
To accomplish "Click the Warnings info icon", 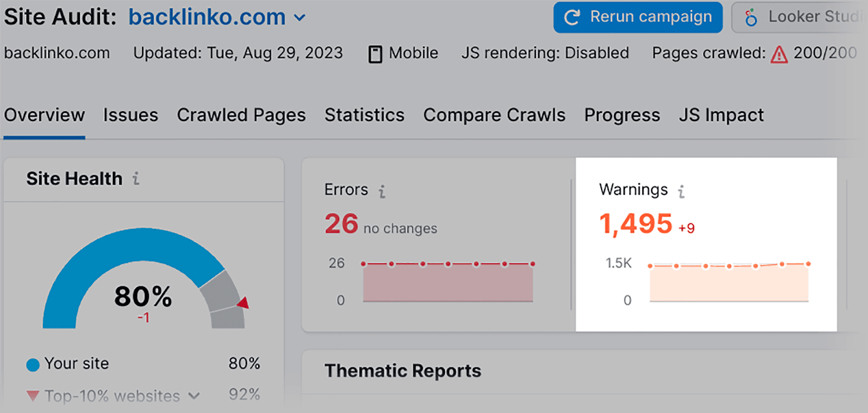I will [681, 191].
